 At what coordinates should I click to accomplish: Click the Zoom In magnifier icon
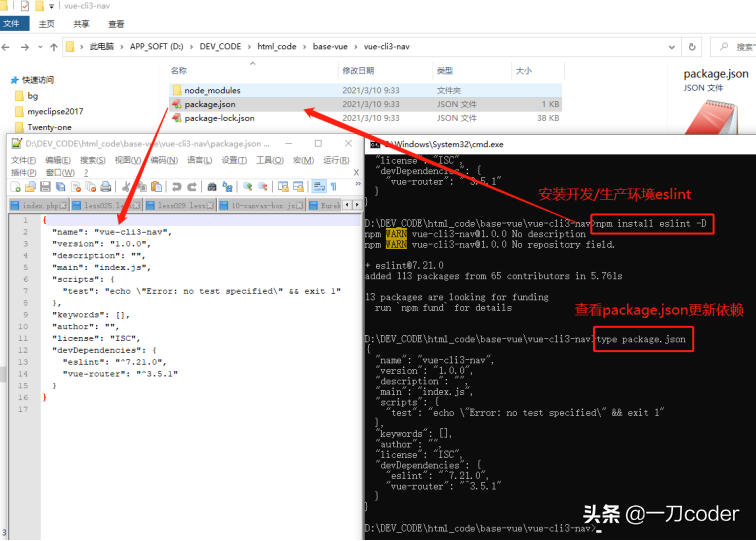click(x=247, y=187)
